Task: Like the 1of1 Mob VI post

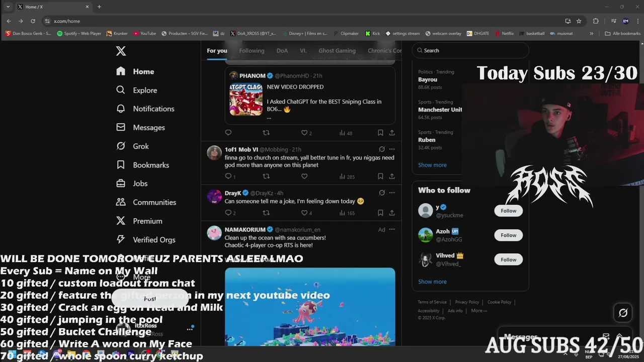Action: click(304, 176)
